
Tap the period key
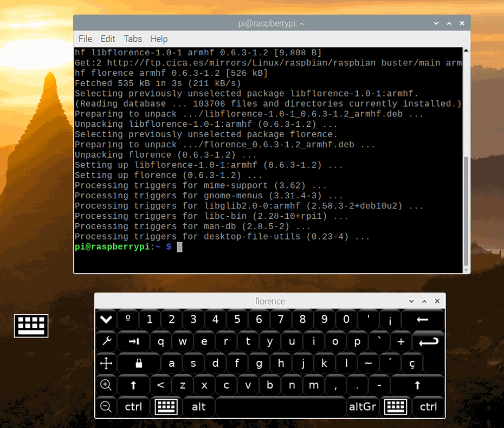pyautogui.click(x=357, y=385)
